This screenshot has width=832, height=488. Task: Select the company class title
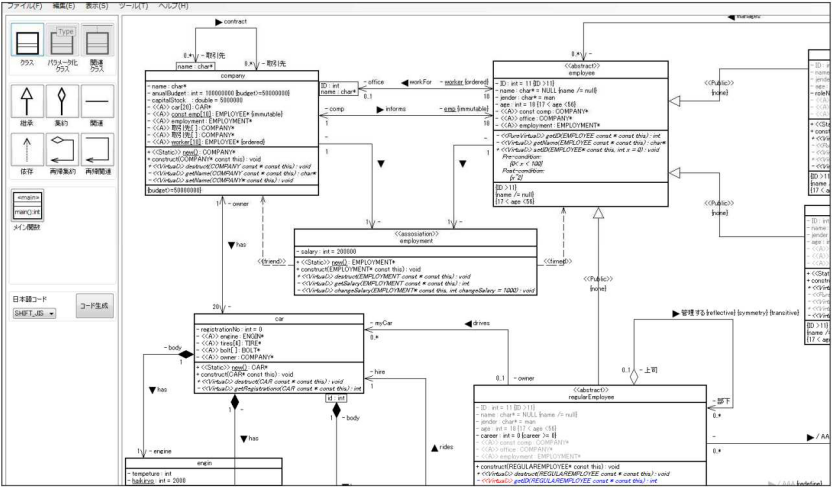click(x=232, y=76)
